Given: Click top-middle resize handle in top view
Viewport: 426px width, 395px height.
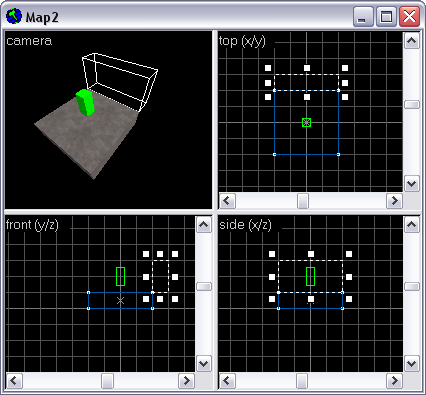Looking at the screenshot, I should click(x=307, y=68).
